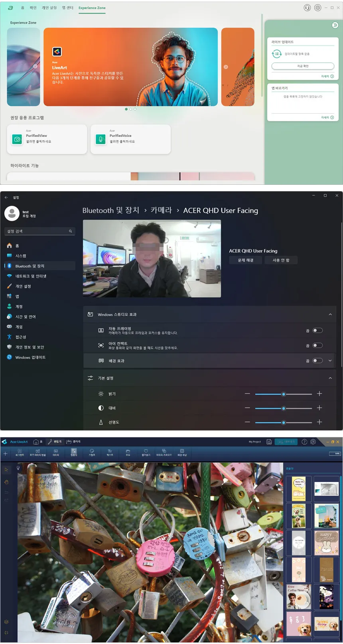This screenshot has height=644, width=343.
Task: Expand the 배경 효과 options chevron
Action: click(330, 361)
